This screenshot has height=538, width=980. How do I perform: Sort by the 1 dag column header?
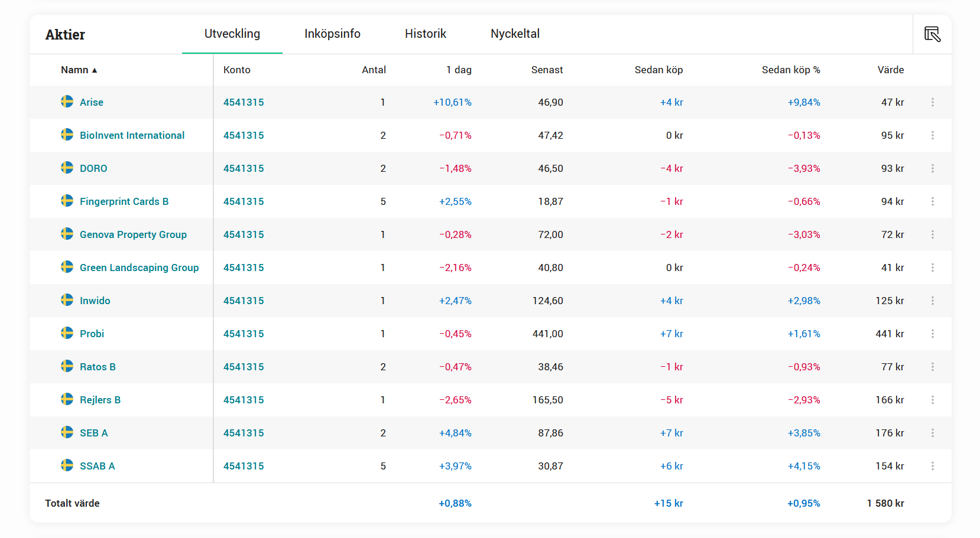[459, 70]
